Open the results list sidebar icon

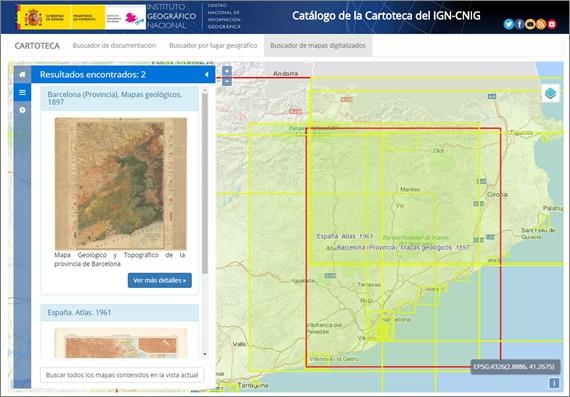(x=23, y=92)
